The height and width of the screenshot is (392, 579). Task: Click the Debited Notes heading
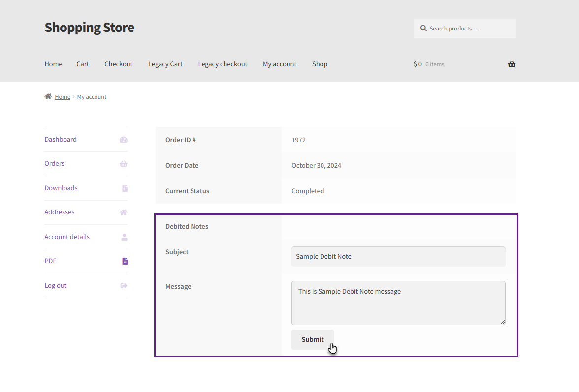187,226
